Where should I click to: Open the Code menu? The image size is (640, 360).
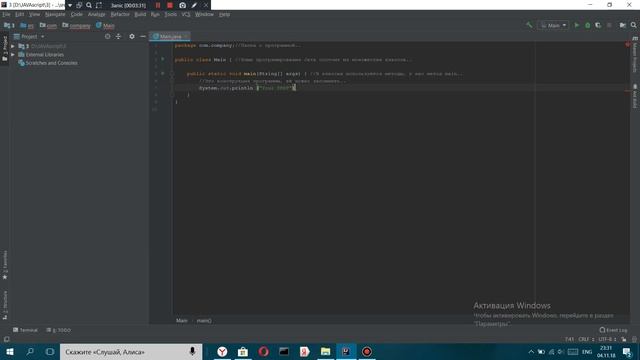[77, 14]
